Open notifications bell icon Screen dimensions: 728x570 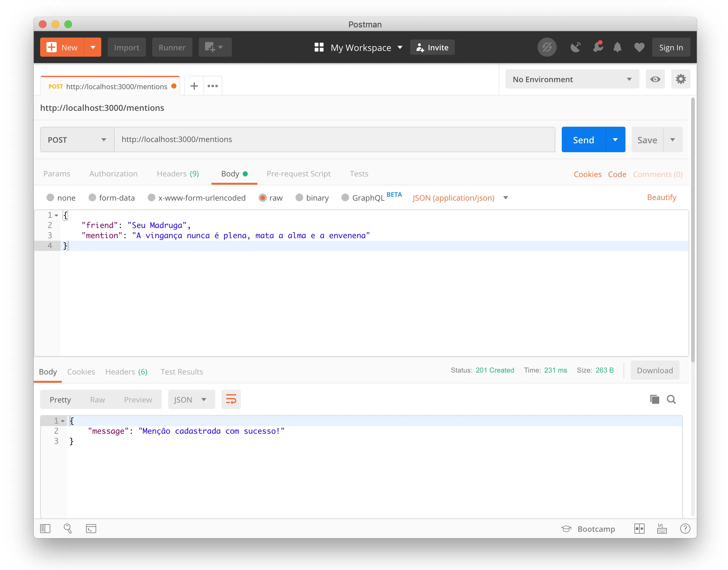point(617,47)
